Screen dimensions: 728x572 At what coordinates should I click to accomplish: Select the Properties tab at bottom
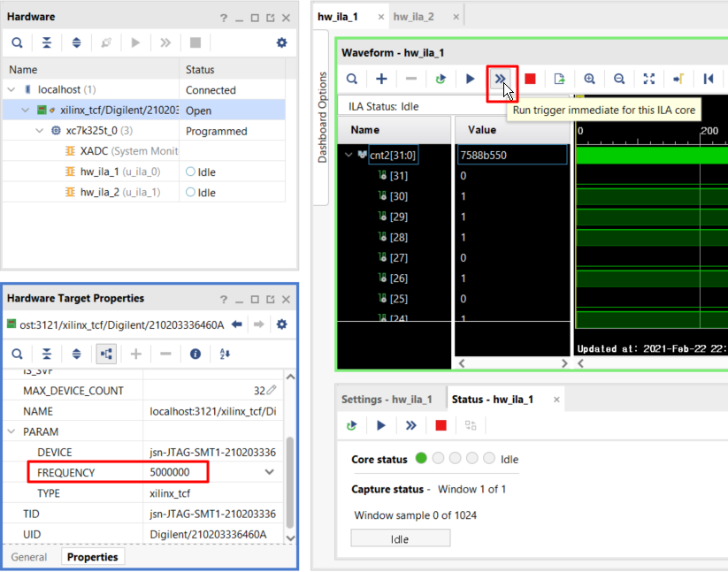pyautogui.click(x=92, y=557)
